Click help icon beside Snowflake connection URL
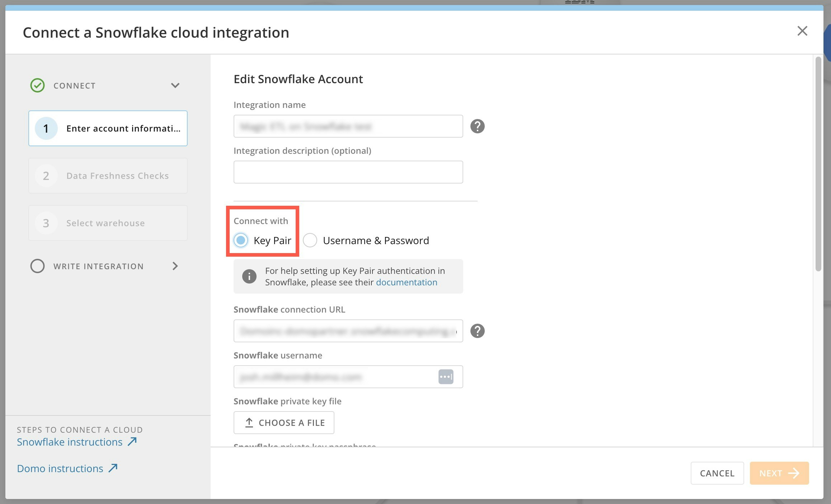Viewport: 831px width, 504px height. (477, 331)
